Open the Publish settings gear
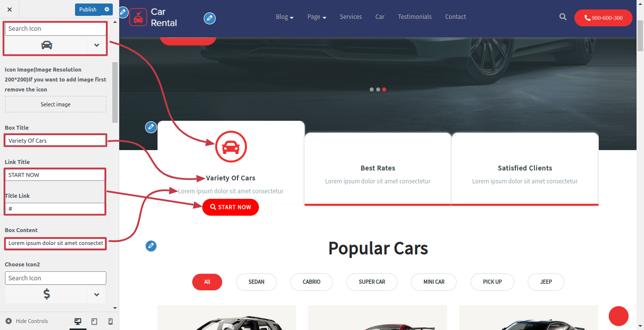 (x=107, y=9)
